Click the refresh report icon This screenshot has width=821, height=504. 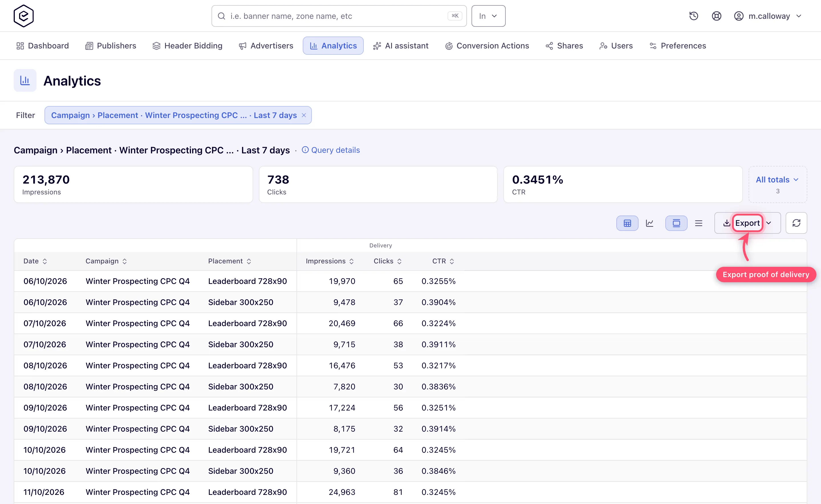(796, 223)
